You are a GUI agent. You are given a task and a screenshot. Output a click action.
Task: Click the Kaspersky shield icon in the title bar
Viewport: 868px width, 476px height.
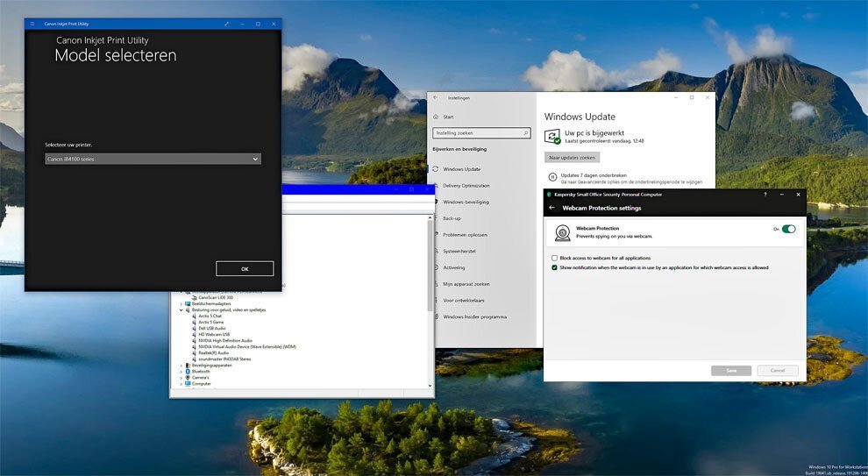tap(549, 195)
